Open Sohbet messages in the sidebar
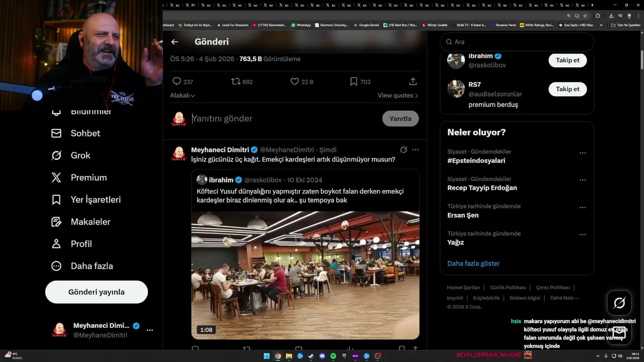Viewport: 644px width, 362px height. tap(75, 133)
